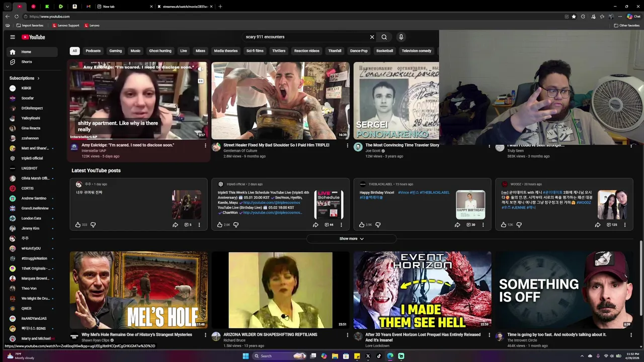Click the taskbar volume icon

tap(613, 356)
